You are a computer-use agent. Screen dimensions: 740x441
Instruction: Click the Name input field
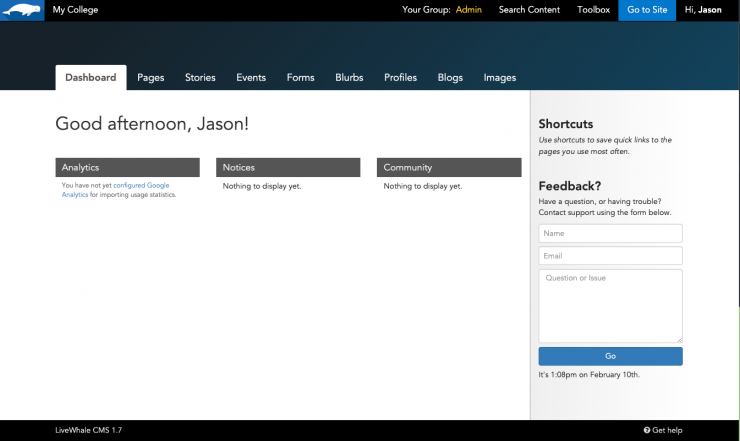click(610, 233)
